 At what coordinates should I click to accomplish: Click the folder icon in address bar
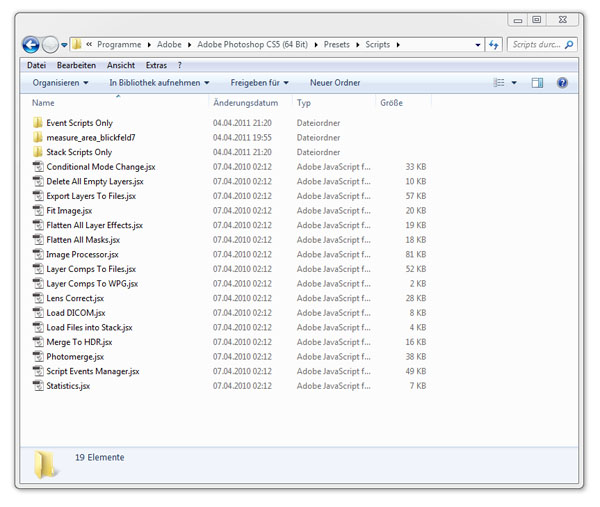(x=77, y=44)
